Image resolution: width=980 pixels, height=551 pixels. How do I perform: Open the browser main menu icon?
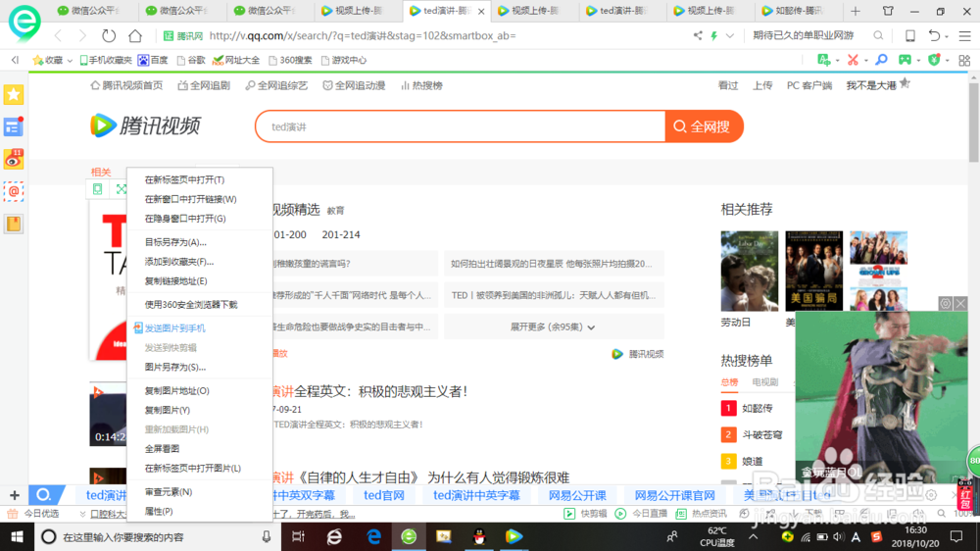pos(965,36)
